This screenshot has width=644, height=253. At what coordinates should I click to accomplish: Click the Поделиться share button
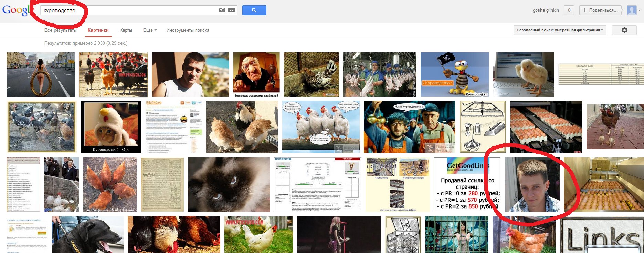(x=601, y=10)
